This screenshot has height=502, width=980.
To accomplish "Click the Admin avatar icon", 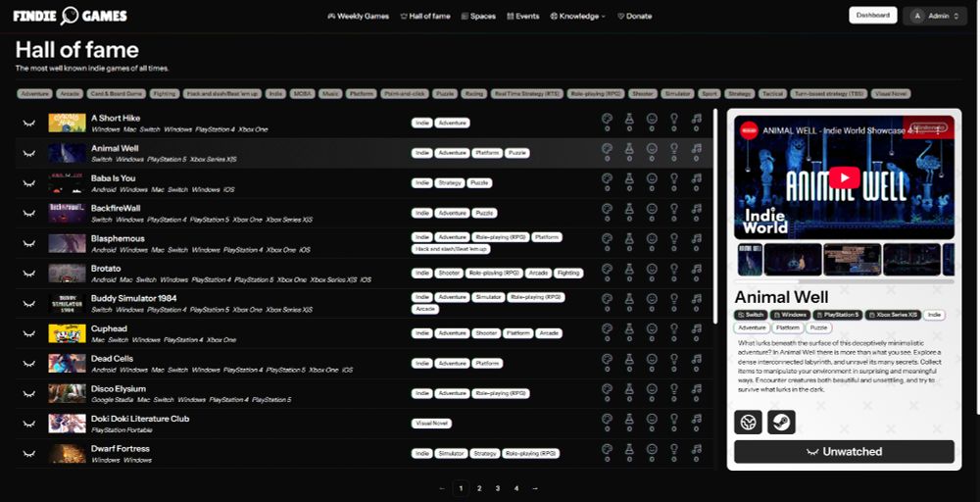I will (917, 16).
